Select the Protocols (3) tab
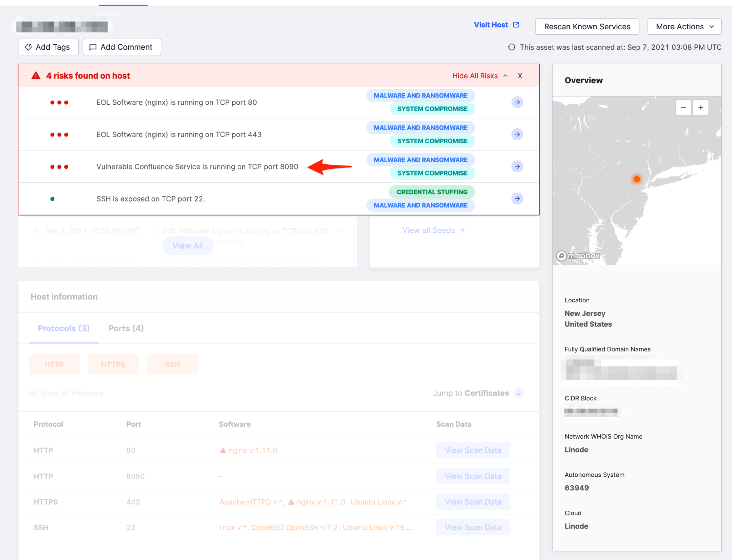 (x=64, y=328)
